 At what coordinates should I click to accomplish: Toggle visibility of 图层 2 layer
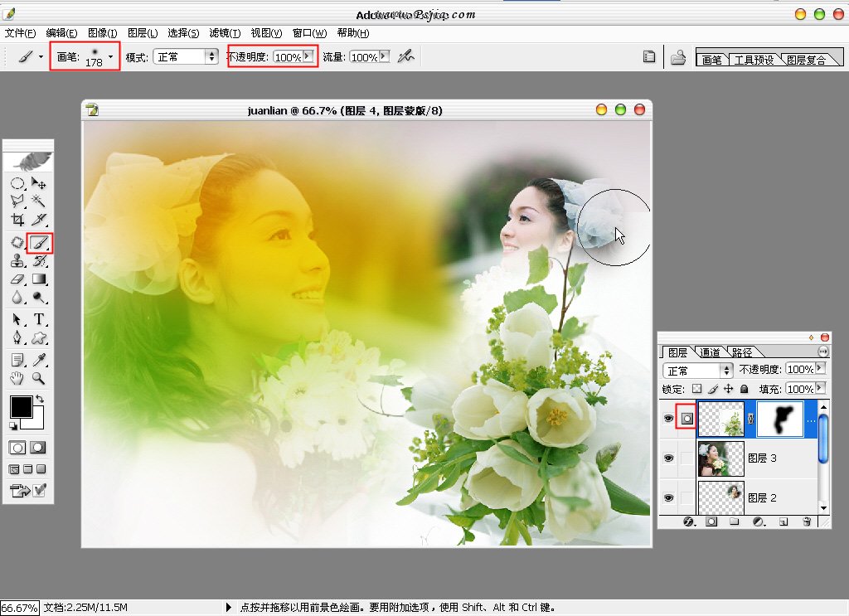668,497
